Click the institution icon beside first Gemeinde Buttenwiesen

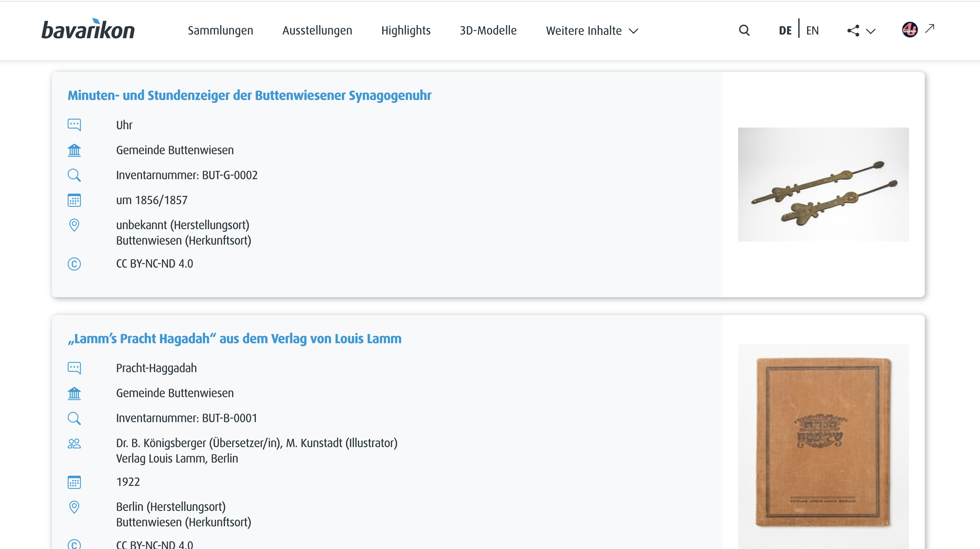74,150
